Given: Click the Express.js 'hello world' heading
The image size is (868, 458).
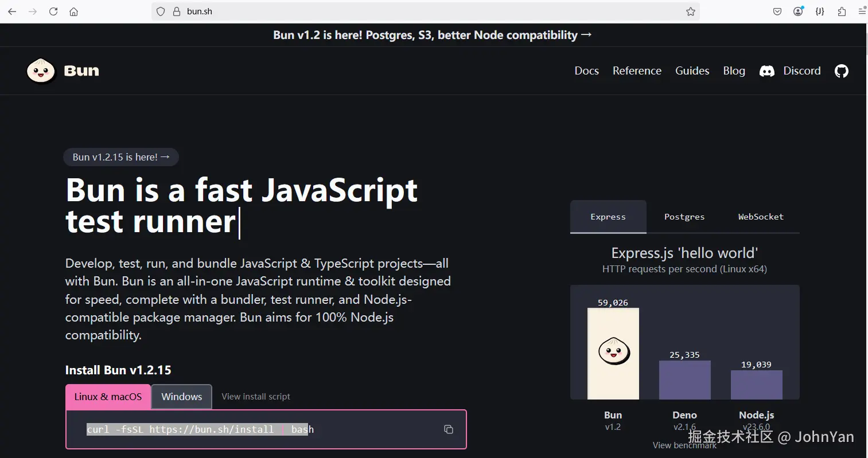Looking at the screenshot, I should pyautogui.click(x=684, y=253).
